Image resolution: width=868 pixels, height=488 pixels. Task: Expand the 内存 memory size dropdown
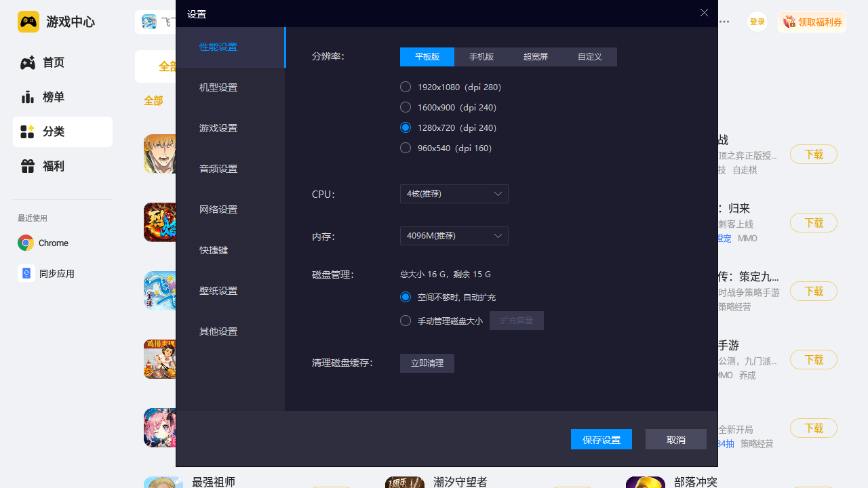pos(454,236)
